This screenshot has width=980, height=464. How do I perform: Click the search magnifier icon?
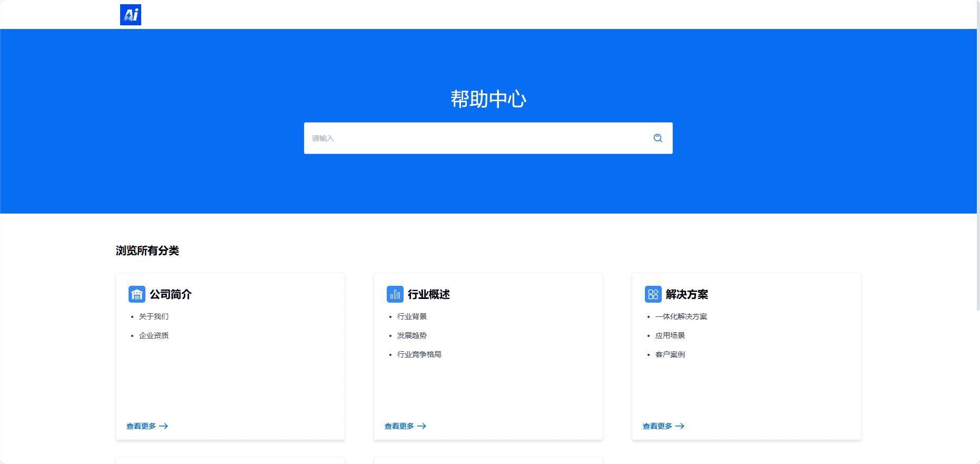click(658, 138)
